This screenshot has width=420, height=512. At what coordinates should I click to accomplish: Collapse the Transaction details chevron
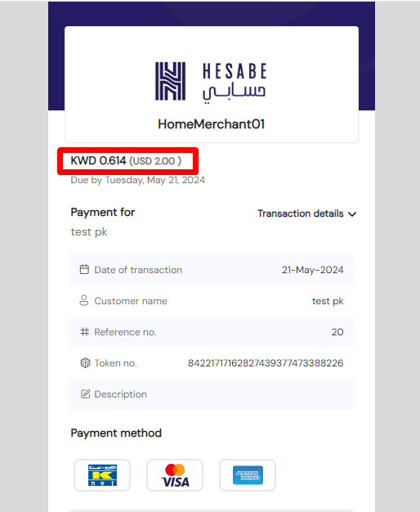point(352,214)
